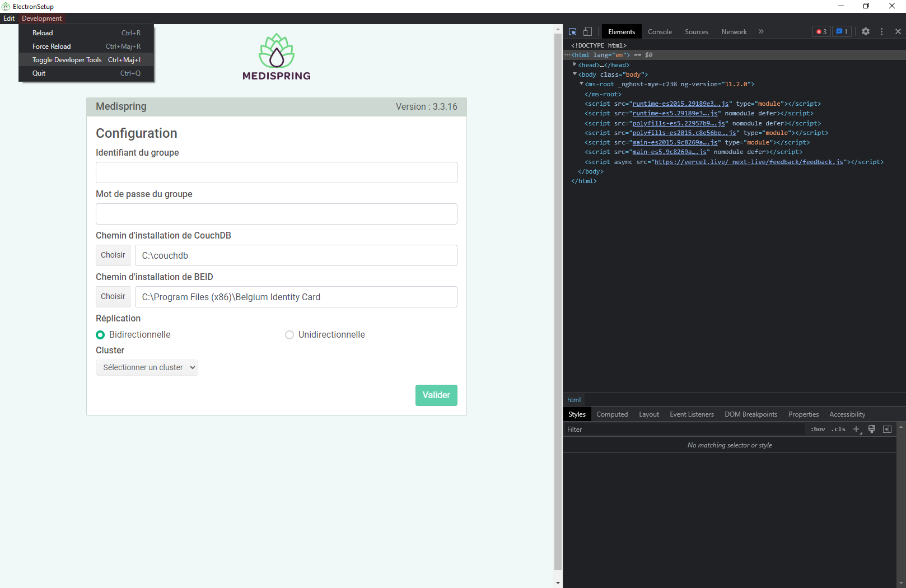Screen dimensions: 906x588
Task: Collapse the body element node
Action: [x=575, y=74]
